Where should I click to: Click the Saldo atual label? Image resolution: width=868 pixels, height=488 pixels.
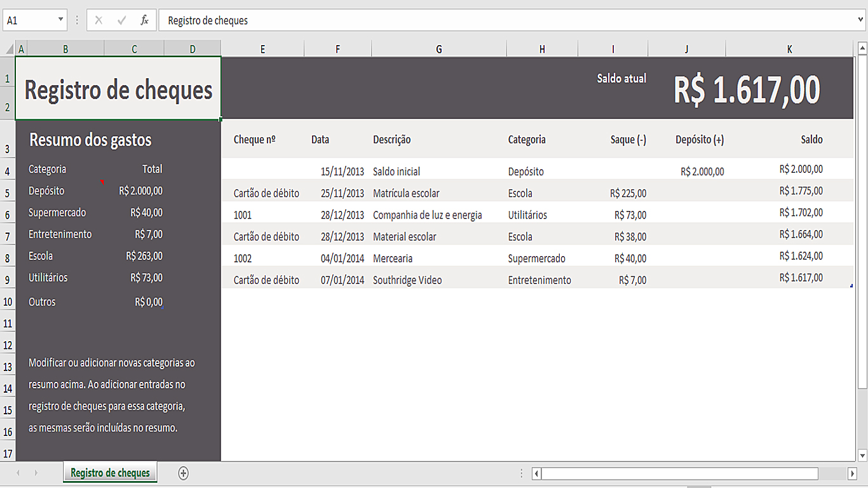(x=621, y=78)
